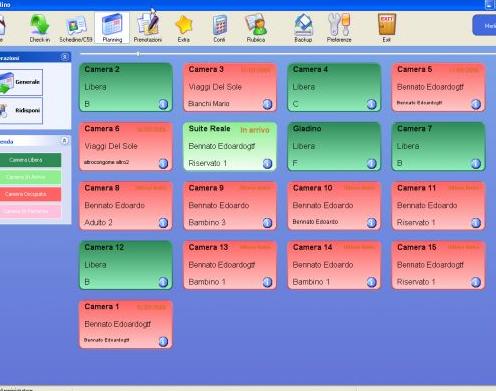Click the Camera Libera green legend swatch
Image resolution: width=496 pixels, height=391 pixels.
point(30,160)
